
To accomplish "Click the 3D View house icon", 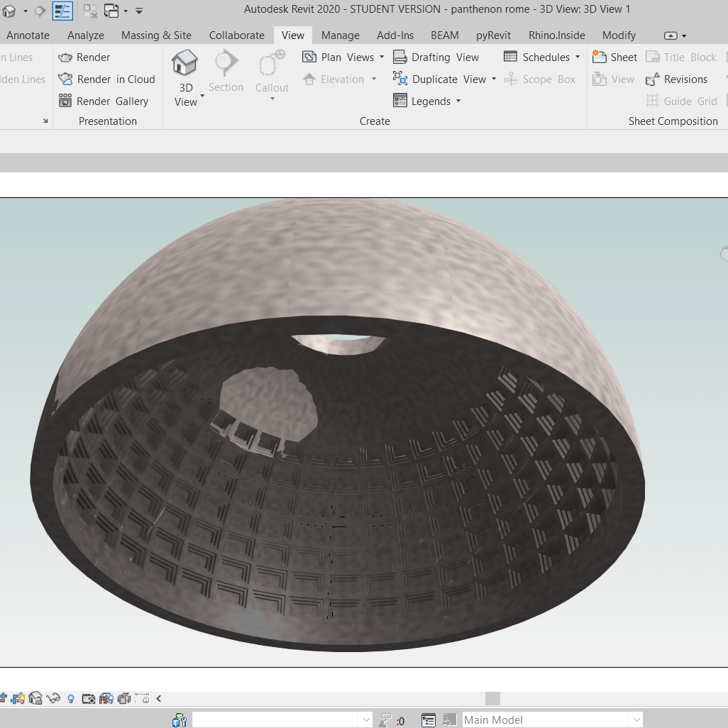I will [x=185, y=62].
